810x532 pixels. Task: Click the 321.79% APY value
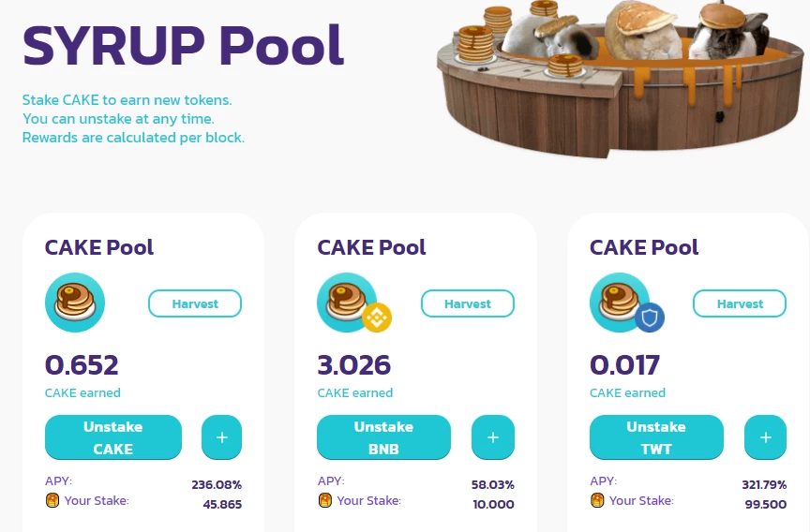(x=764, y=484)
